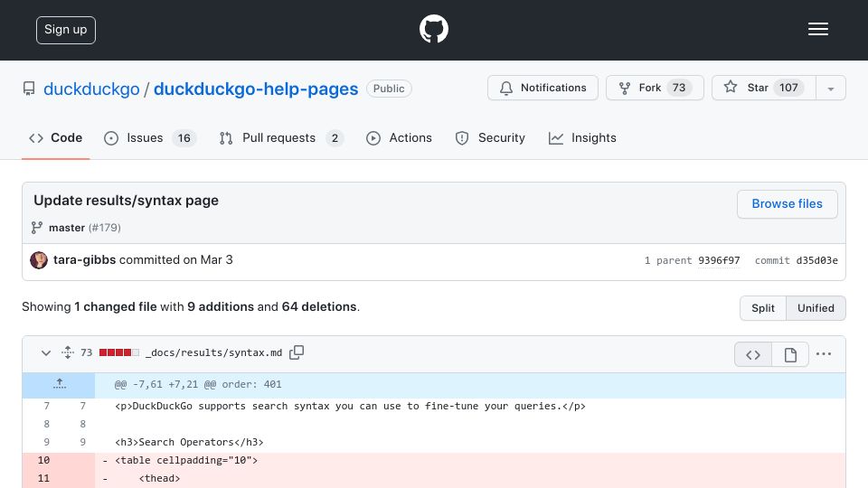868x488 pixels.
Task: Click the repository book icon
Action: click(x=29, y=89)
